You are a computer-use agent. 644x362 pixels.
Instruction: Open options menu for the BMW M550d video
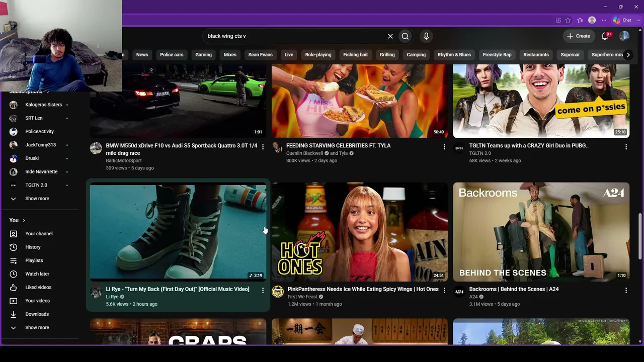click(263, 147)
